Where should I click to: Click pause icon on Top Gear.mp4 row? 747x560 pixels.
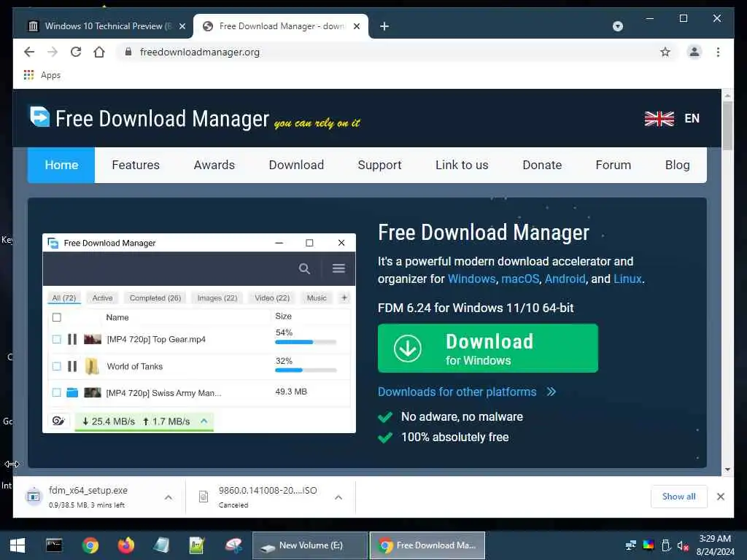pos(72,339)
